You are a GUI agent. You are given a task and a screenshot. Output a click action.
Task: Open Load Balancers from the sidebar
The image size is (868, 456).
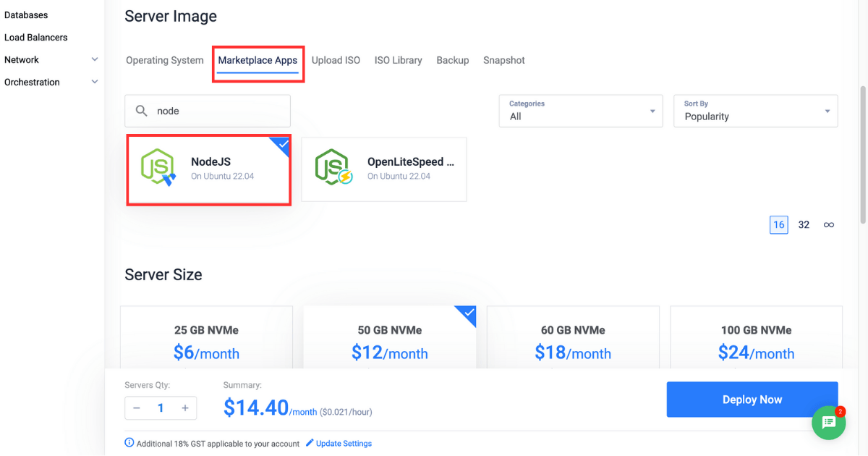tap(37, 37)
